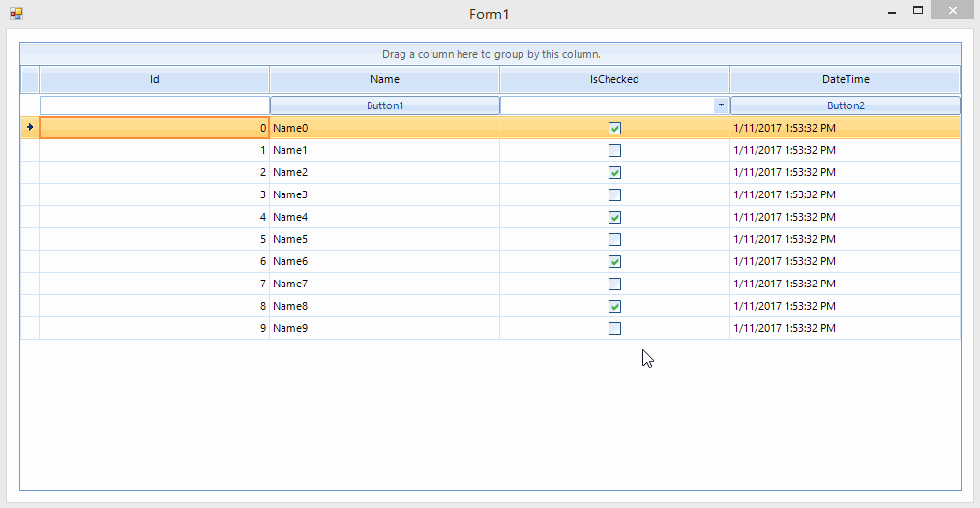Select the Id cell with value 2
This screenshot has width=980, height=508.
click(155, 172)
